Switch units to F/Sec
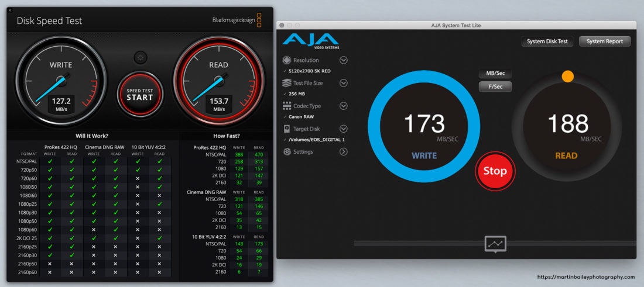The height and width of the screenshot is (287, 644). pyautogui.click(x=495, y=87)
